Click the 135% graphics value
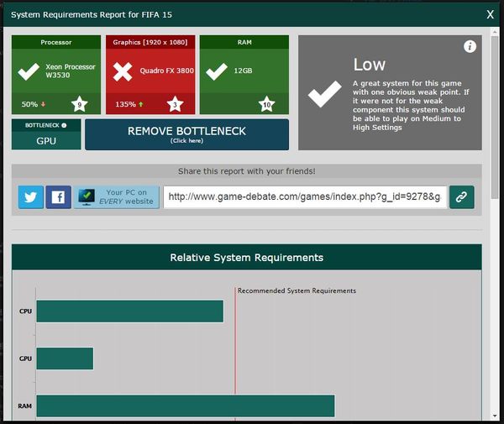 tap(125, 104)
